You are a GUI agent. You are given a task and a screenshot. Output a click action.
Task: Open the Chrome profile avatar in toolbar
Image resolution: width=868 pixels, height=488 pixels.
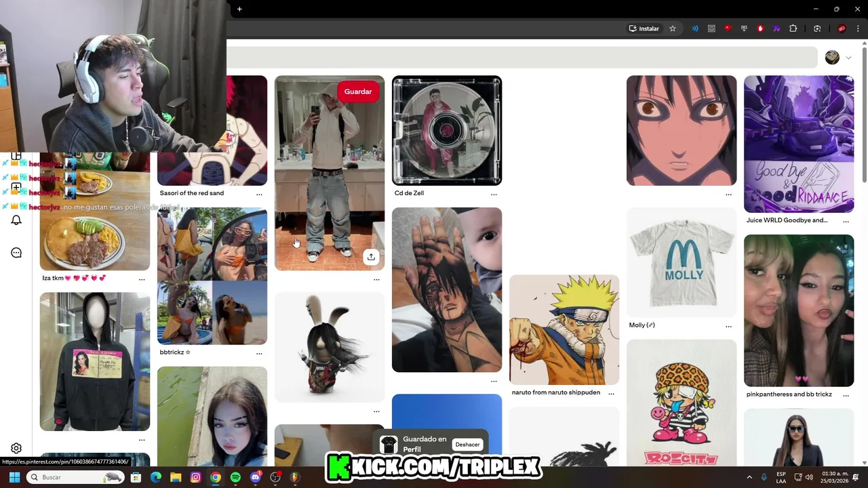[842, 28]
